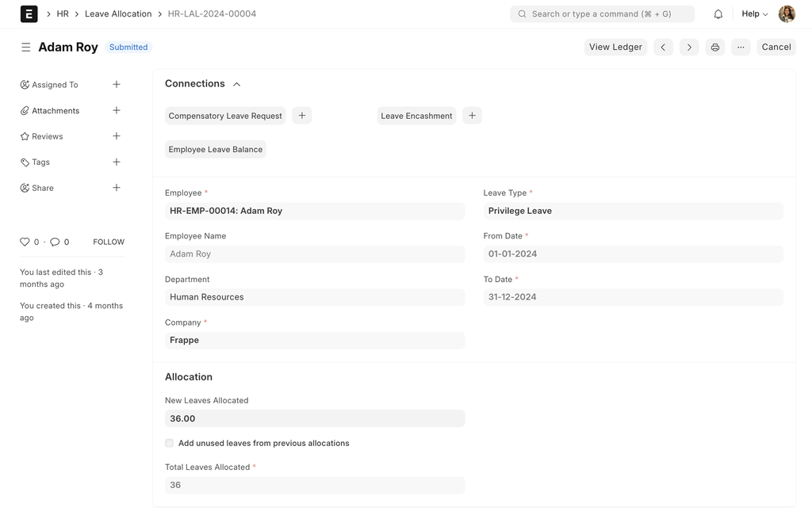
Task: Click the print icon button
Action: click(x=714, y=48)
